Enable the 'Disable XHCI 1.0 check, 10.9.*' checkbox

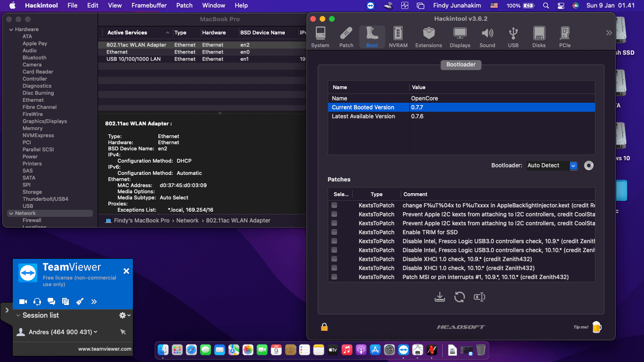(x=334, y=259)
